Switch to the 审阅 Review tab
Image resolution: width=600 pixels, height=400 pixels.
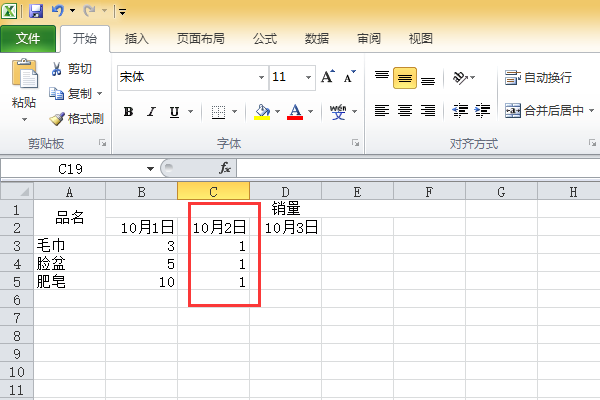368,38
